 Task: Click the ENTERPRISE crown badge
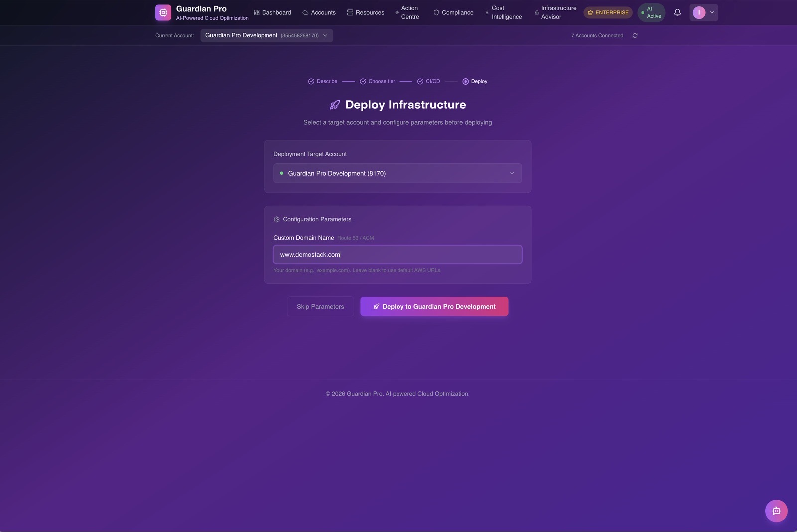[608, 13]
